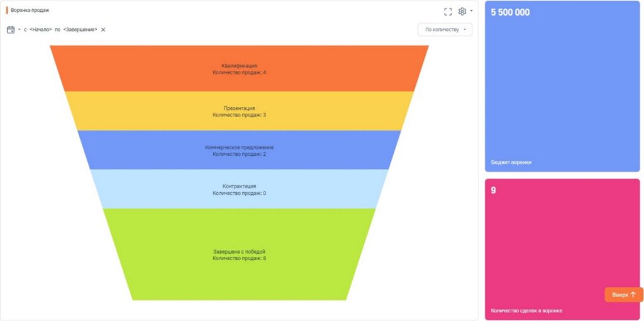Click the 'Количество сделок в воронке' label
644x321 pixels.
click(526, 310)
